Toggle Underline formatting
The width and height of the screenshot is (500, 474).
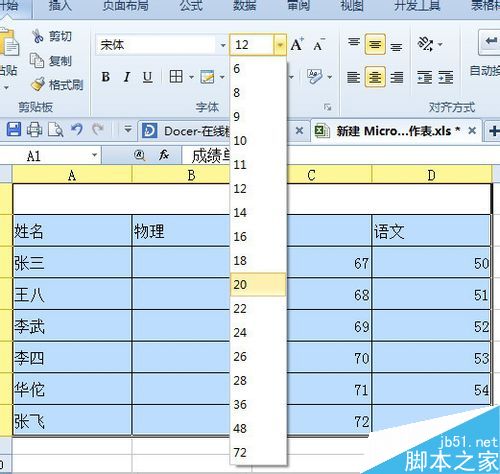coord(147,77)
